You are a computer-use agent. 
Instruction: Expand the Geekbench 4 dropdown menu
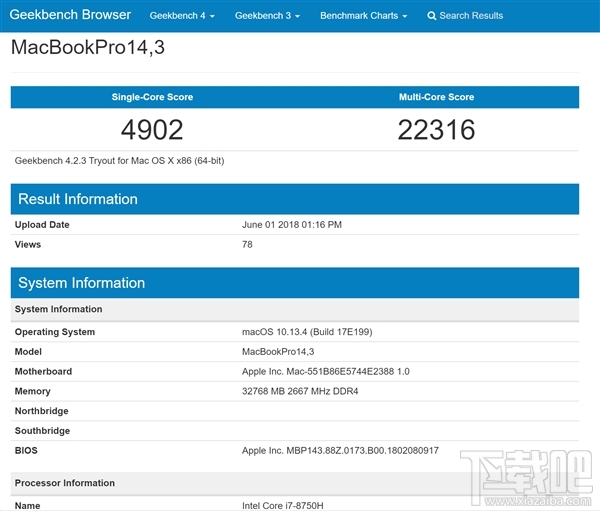coord(182,16)
